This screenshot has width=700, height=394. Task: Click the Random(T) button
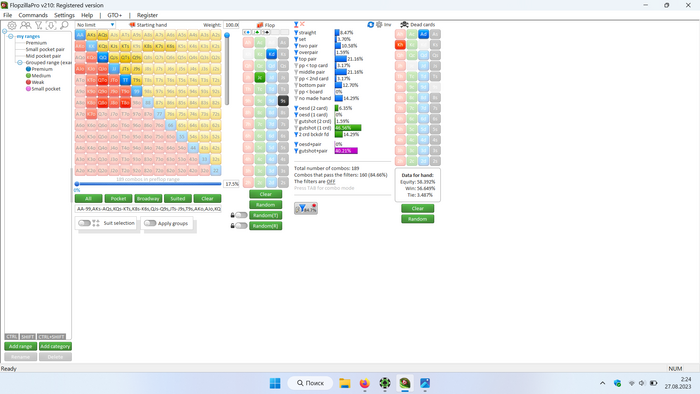tap(266, 216)
